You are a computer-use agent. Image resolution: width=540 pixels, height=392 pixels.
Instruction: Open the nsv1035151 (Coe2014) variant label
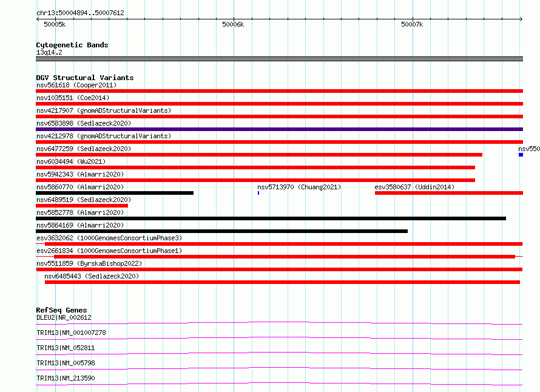73,98
